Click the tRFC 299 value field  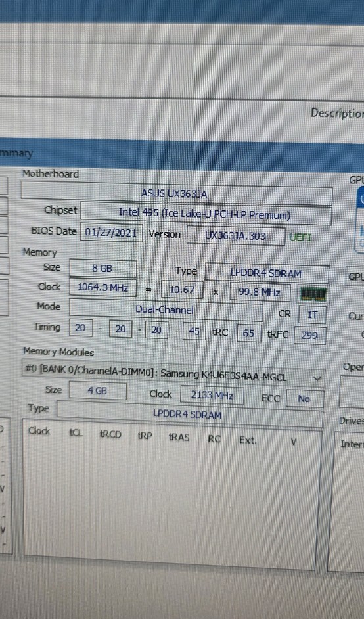pyautogui.click(x=310, y=336)
